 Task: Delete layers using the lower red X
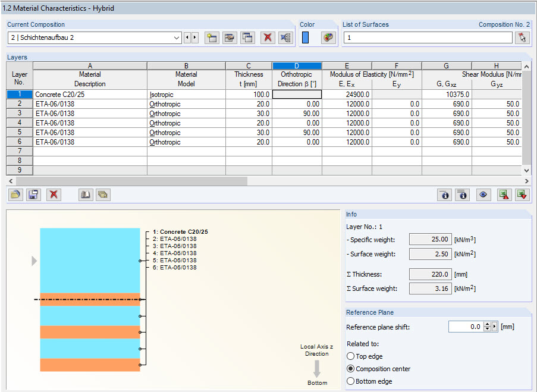[54, 195]
